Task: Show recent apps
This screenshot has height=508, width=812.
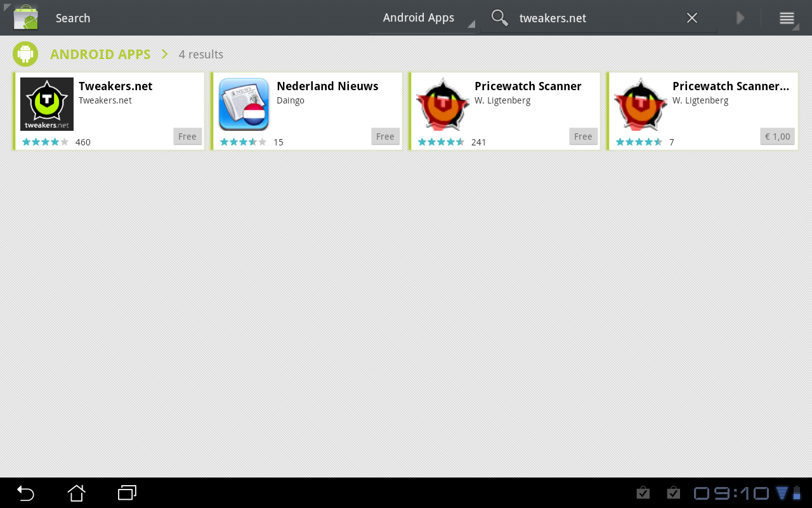Action: pyautogui.click(x=128, y=493)
